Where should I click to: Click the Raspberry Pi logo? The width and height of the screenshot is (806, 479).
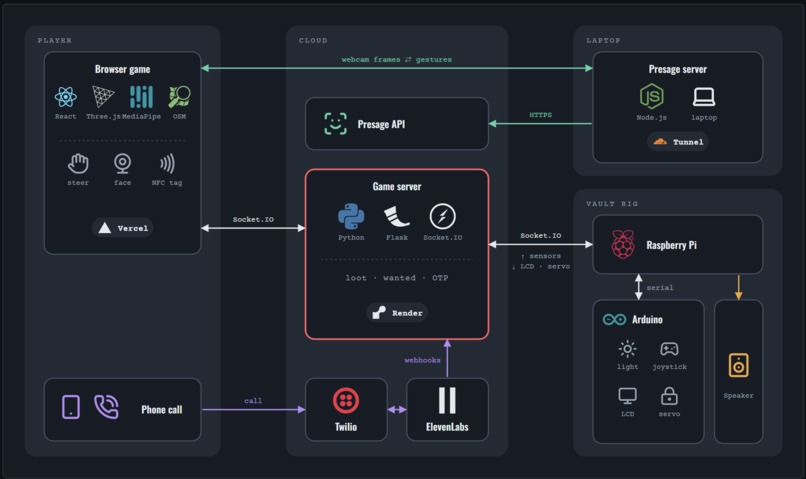(622, 244)
